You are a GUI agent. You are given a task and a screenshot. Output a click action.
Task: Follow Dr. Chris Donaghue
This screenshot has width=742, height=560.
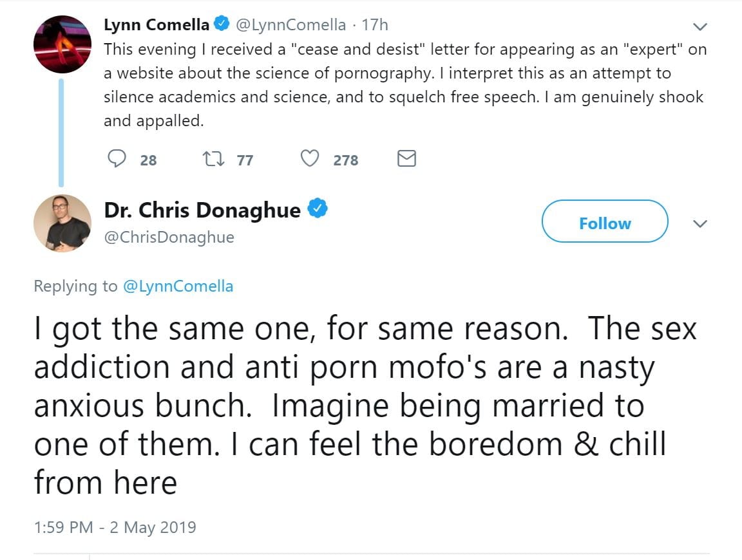coord(605,223)
